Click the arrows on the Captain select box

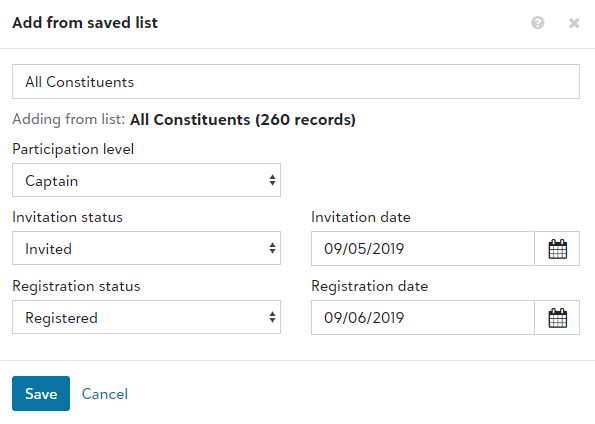click(272, 180)
